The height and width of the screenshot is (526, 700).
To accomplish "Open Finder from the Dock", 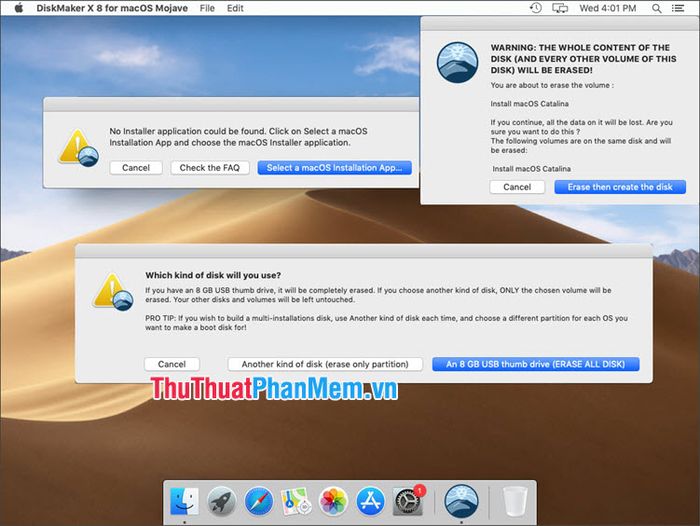I will pos(184,501).
